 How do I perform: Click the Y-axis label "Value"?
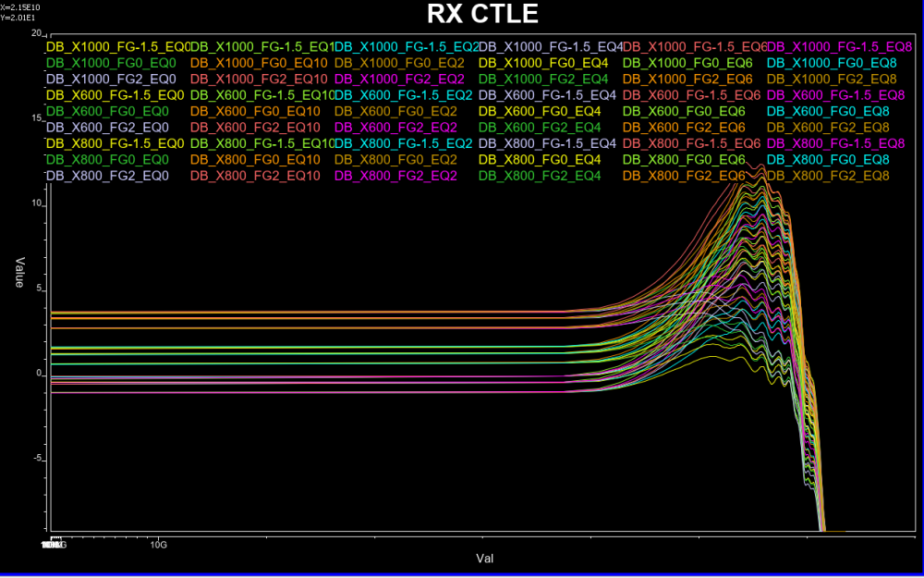point(18,270)
